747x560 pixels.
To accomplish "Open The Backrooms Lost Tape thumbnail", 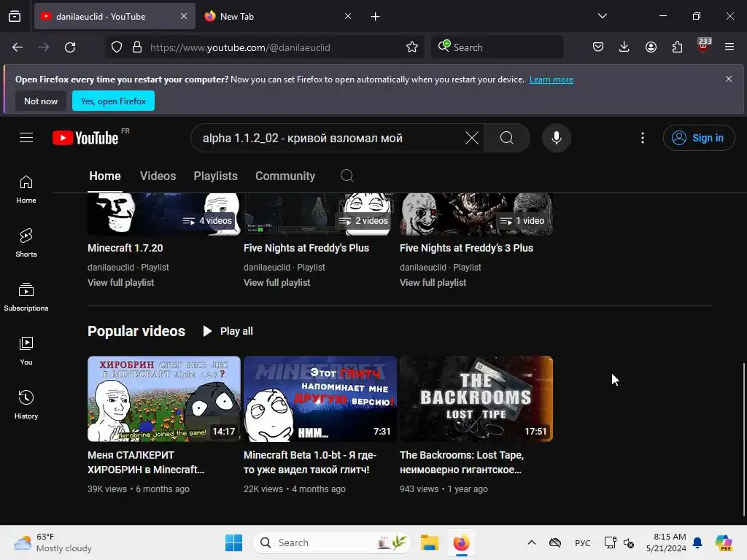I will click(x=476, y=399).
